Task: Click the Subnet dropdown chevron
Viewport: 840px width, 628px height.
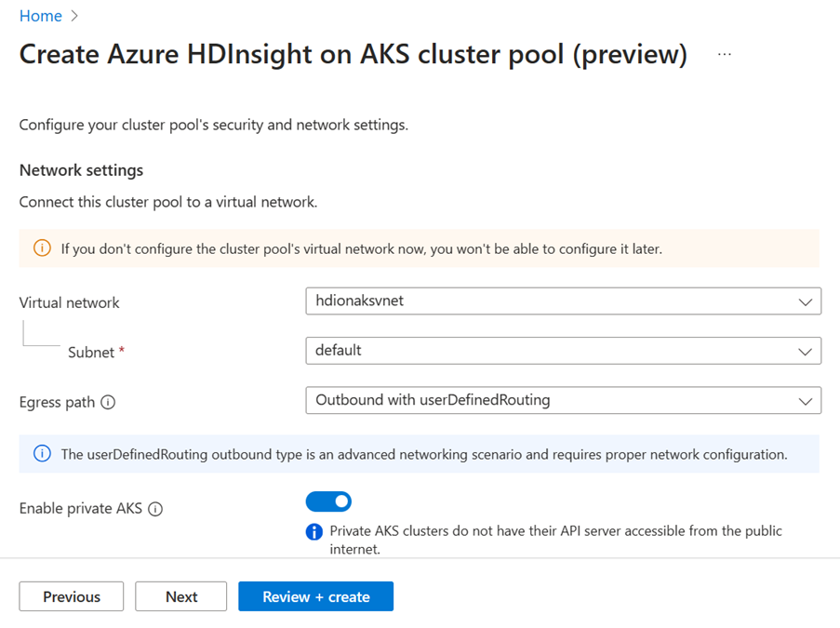Action: coord(805,352)
